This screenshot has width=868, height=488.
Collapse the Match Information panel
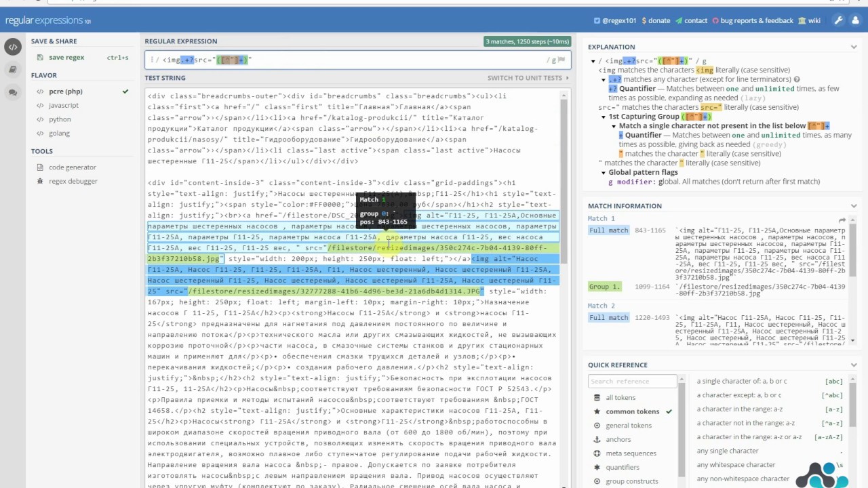point(854,205)
